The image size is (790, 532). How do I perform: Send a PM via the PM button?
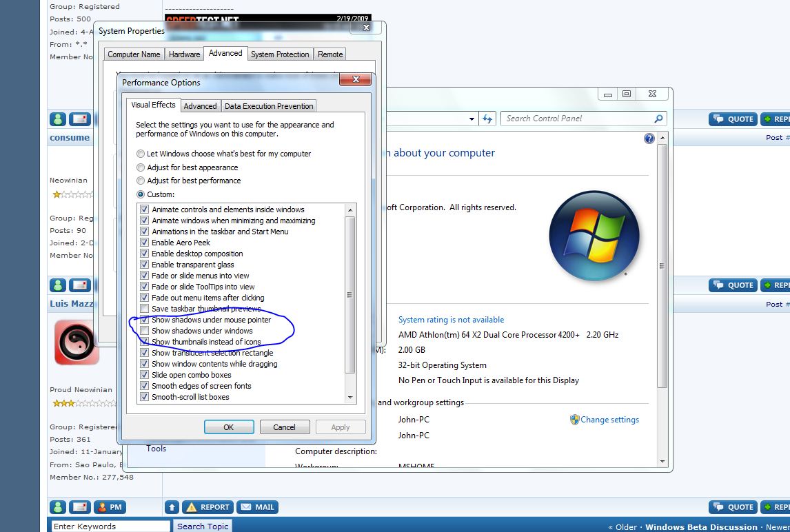110,507
